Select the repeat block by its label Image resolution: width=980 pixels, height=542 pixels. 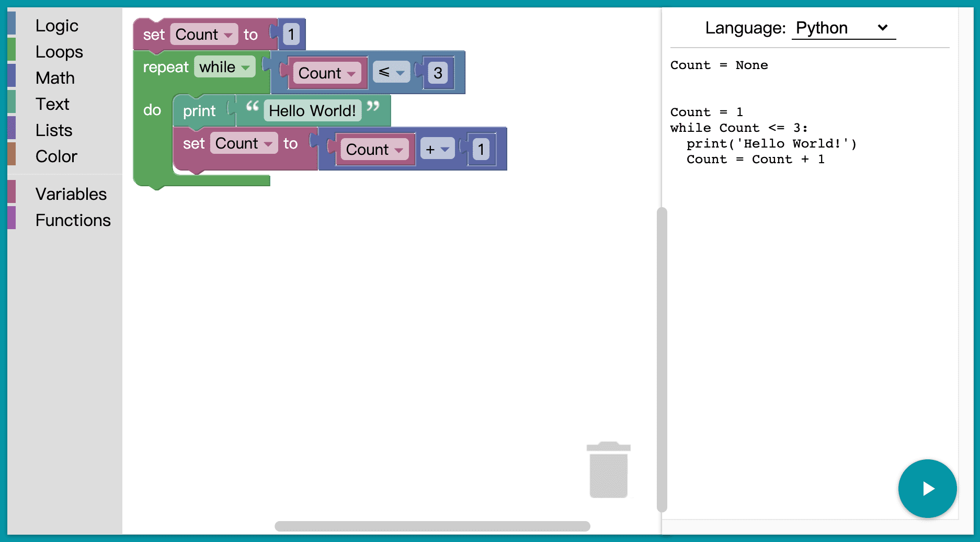click(165, 67)
